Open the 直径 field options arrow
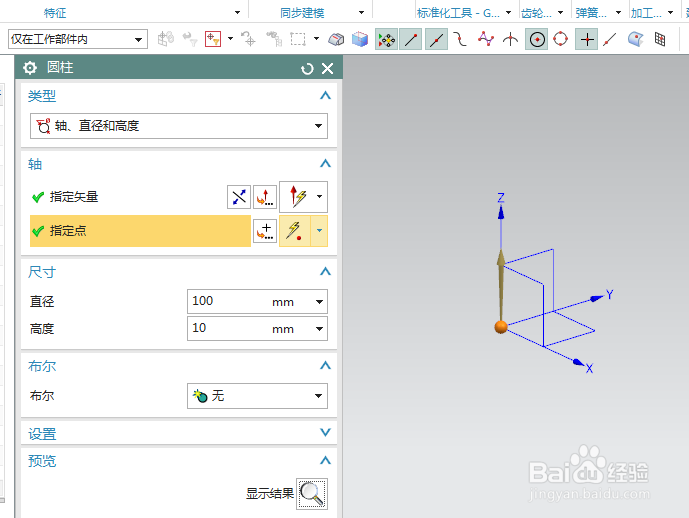Screen dimensions: 689x518 click(319, 302)
